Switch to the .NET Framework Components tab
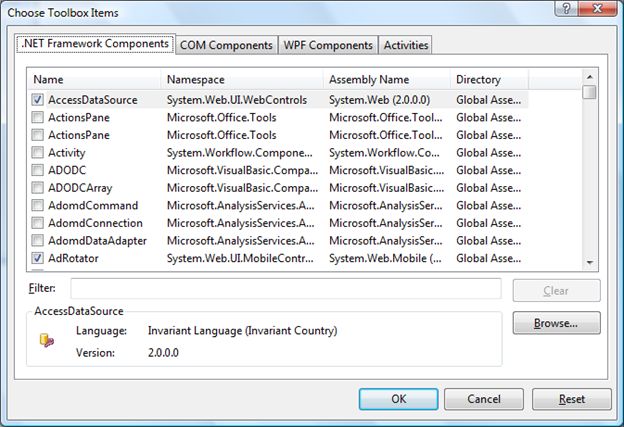This screenshot has width=624, height=427. point(95,43)
